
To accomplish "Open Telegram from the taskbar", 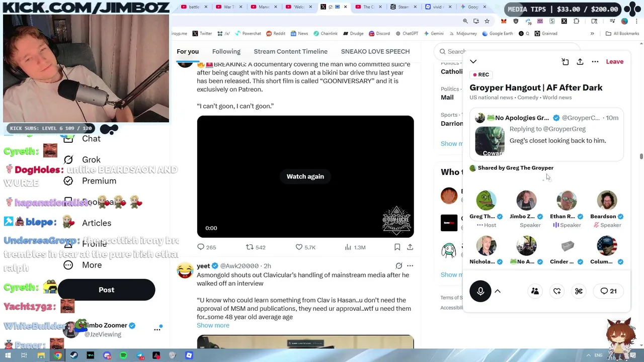I will click(x=140, y=355).
